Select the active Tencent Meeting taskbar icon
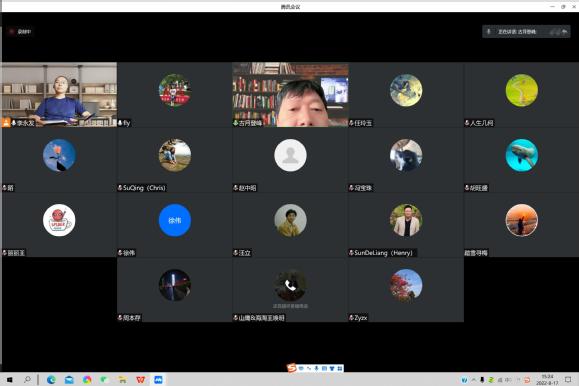Viewport: 579px width, 386px height. (x=158, y=379)
